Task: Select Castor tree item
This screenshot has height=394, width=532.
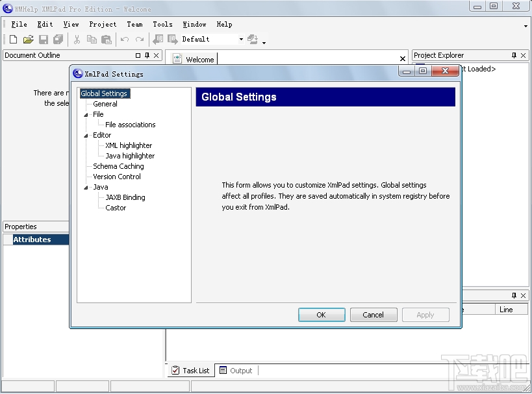Action: (116, 208)
